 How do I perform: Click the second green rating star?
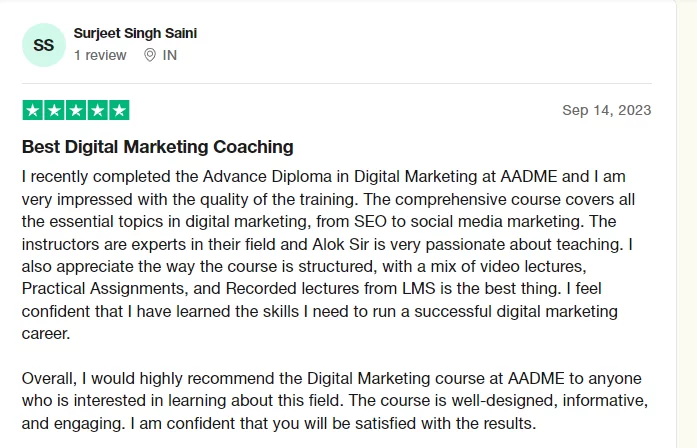[x=54, y=110]
